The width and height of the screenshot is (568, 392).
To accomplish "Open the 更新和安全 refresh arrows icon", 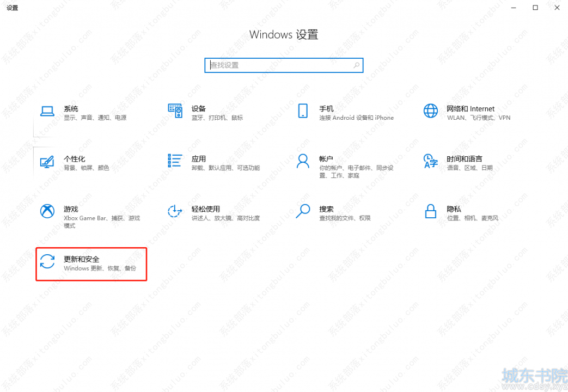I will (47, 261).
